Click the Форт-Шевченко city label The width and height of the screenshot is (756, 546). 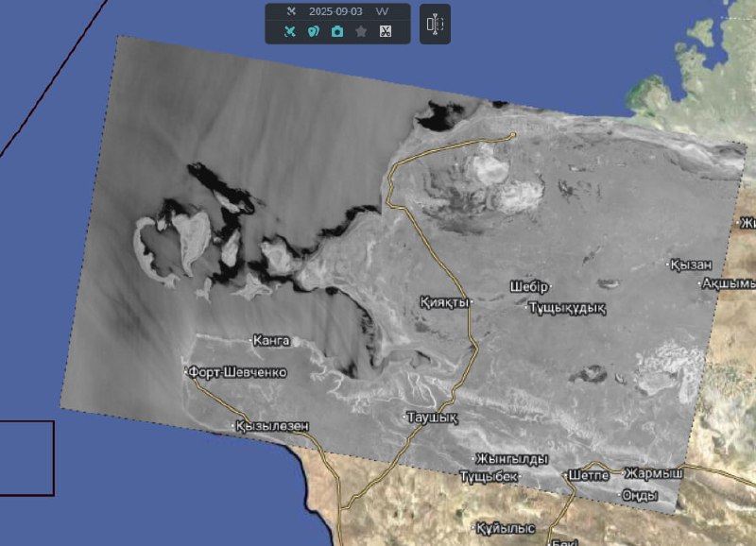click(238, 372)
